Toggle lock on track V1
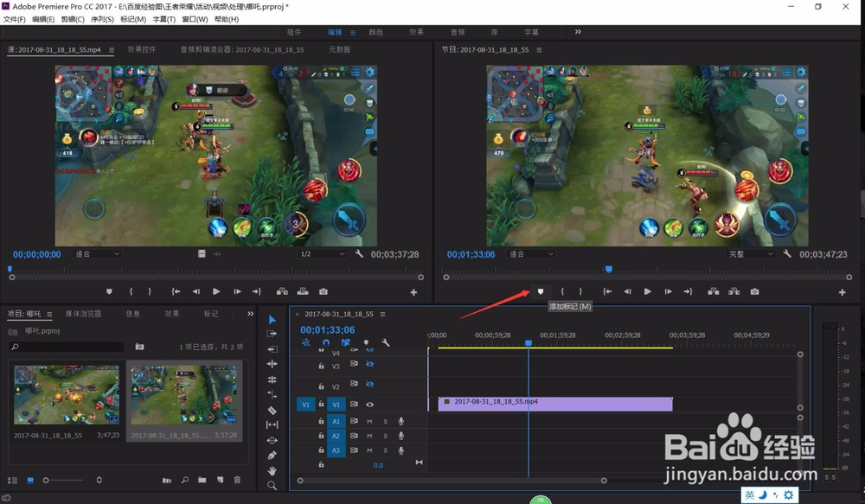This screenshot has width=865, height=504. (x=321, y=405)
